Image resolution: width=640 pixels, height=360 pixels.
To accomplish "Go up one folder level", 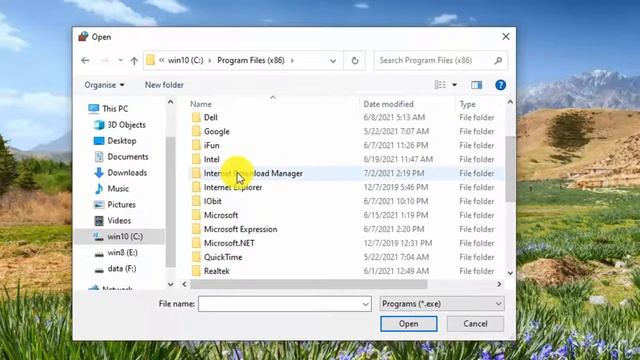I will click(x=134, y=61).
